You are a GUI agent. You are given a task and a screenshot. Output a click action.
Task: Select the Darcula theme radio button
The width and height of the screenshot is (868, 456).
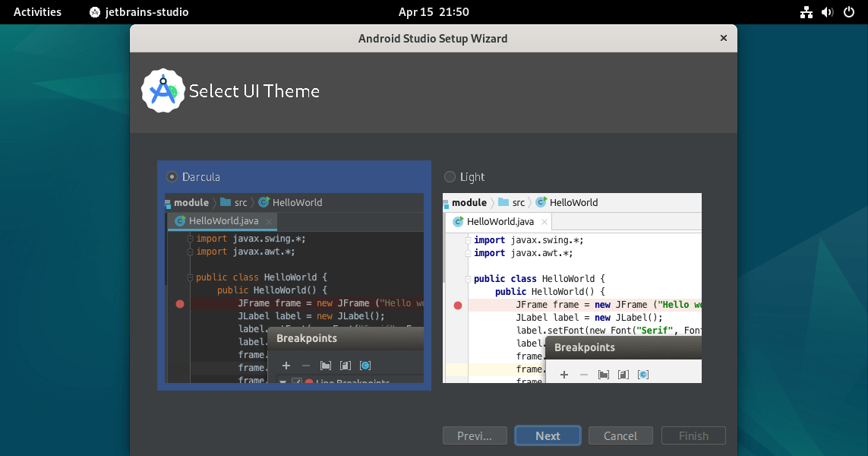pos(172,177)
